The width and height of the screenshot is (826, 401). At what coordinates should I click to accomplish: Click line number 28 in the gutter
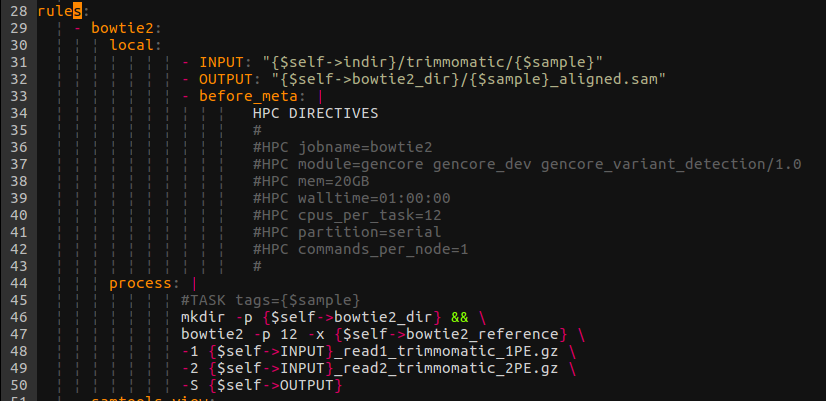coord(19,11)
